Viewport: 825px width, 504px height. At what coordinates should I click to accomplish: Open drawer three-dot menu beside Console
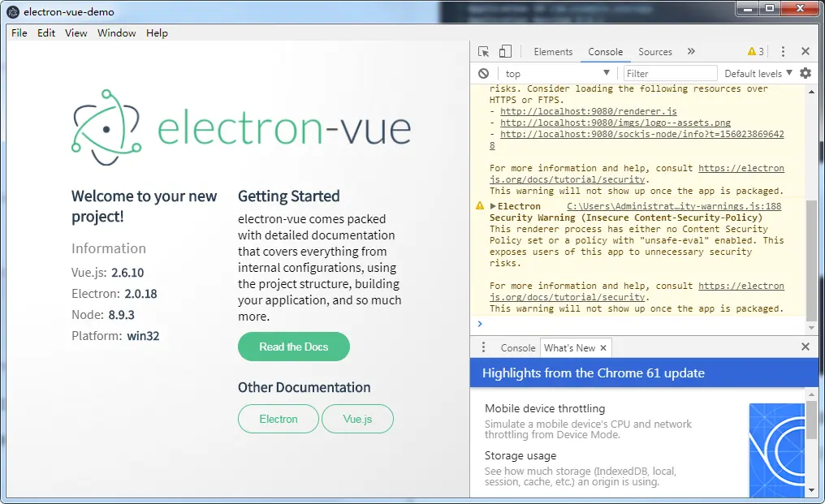coord(483,347)
